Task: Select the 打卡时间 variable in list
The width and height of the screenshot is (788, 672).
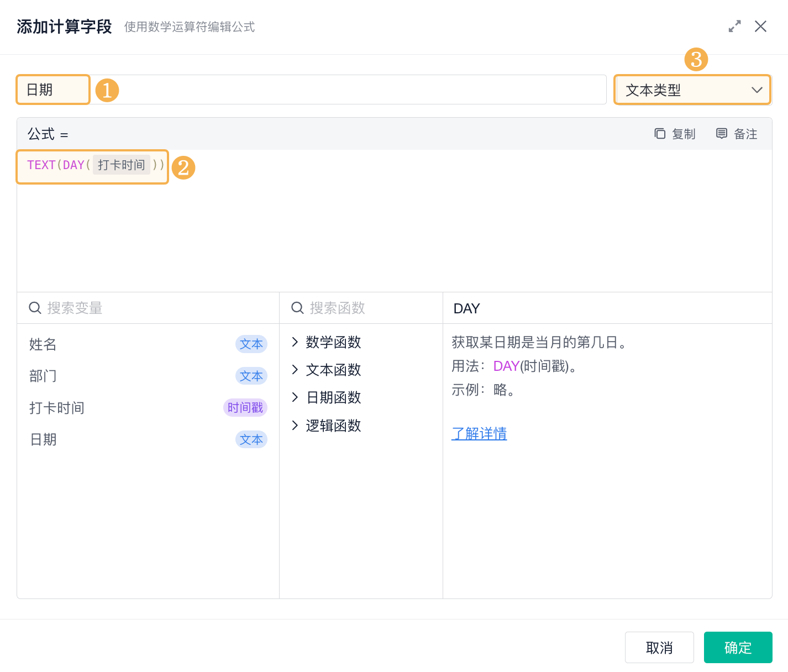Action: [148, 408]
